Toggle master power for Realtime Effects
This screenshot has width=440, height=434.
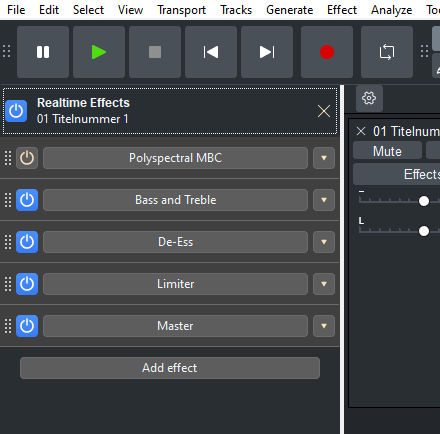(x=16, y=111)
